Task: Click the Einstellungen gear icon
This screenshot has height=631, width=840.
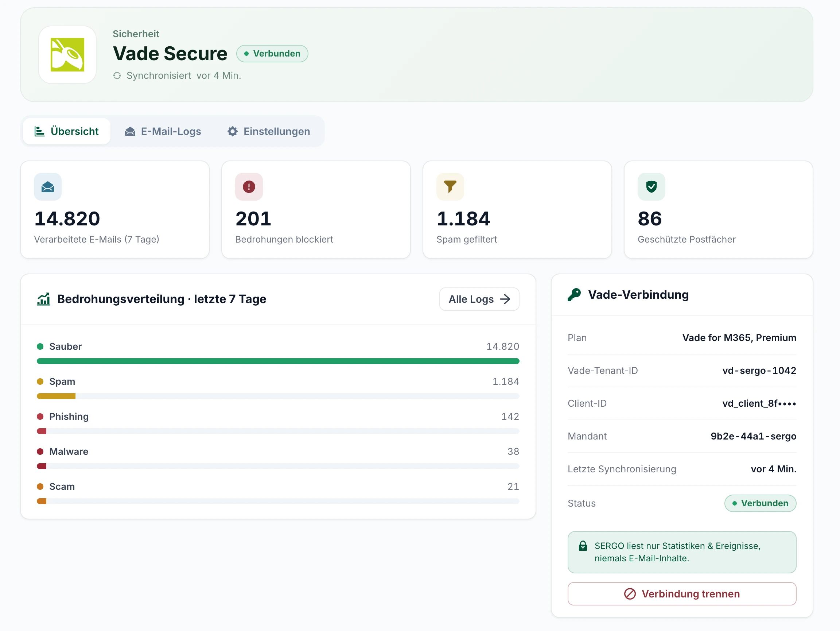Action: pos(232,131)
